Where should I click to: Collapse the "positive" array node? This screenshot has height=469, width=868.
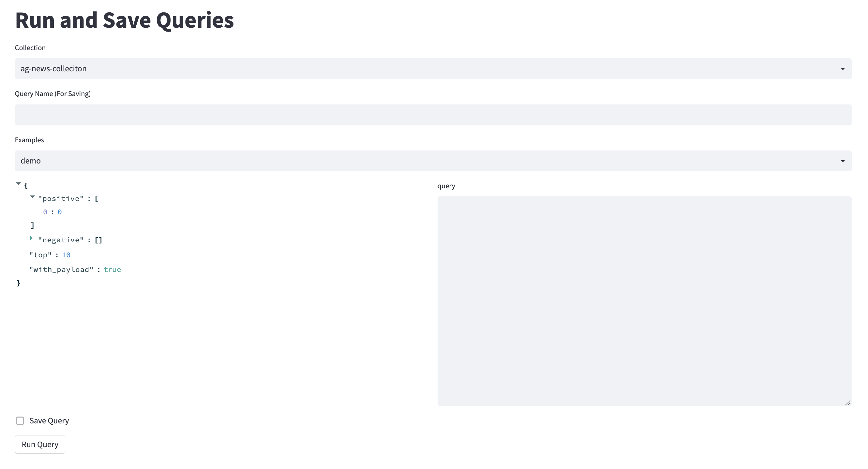pos(32,197)
